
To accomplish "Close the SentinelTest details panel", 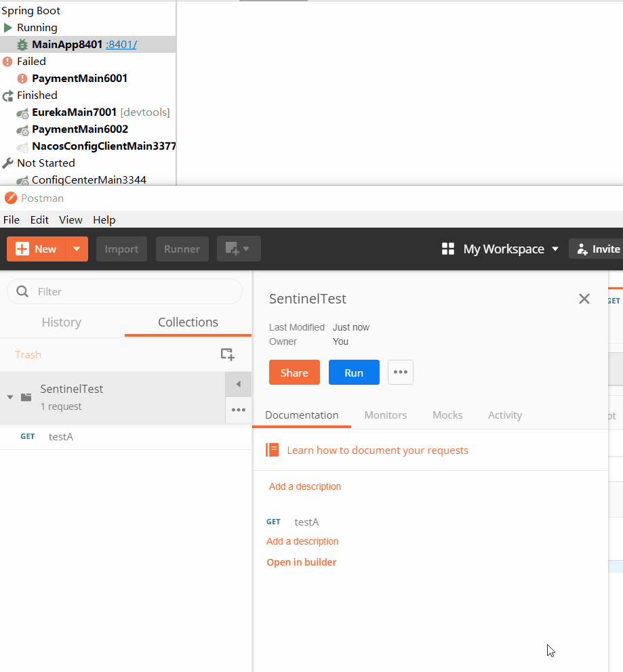I will point(584,299).
